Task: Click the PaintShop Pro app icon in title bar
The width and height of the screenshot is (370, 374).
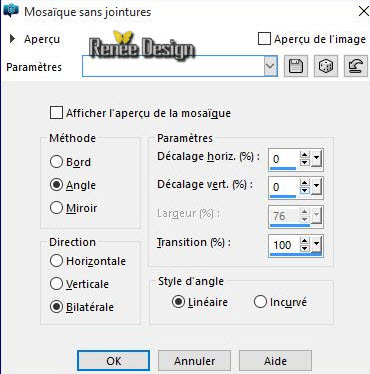Action: point(11,11)
